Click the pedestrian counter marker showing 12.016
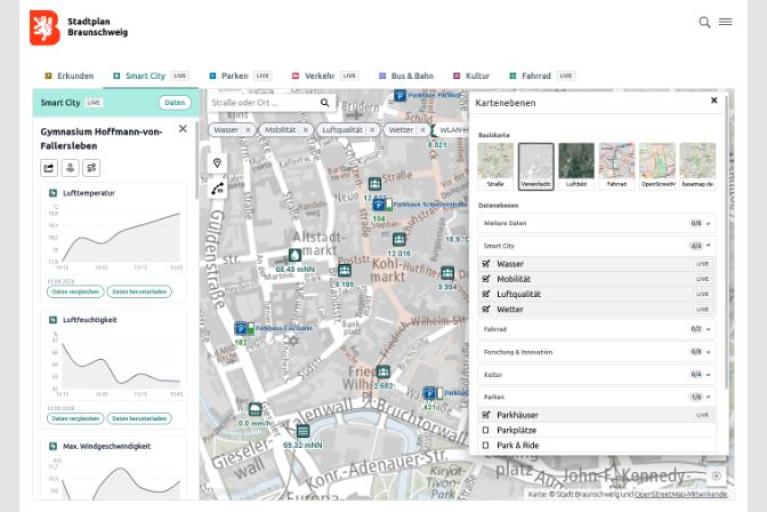Screen dimensions: 767x512 (x=399, y=240)
